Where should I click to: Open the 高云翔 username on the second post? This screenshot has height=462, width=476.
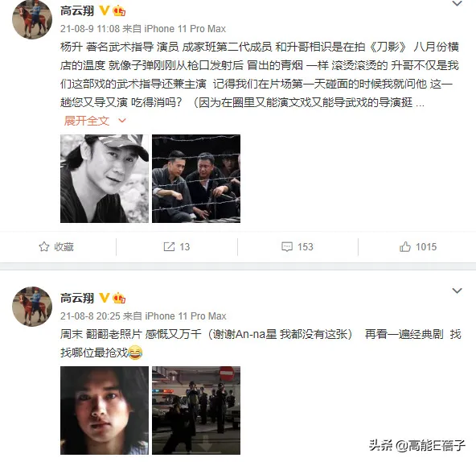[77, 298]
